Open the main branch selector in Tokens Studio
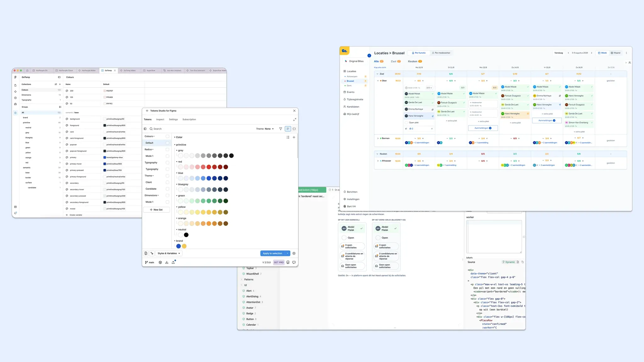 [x=149, y=262]
